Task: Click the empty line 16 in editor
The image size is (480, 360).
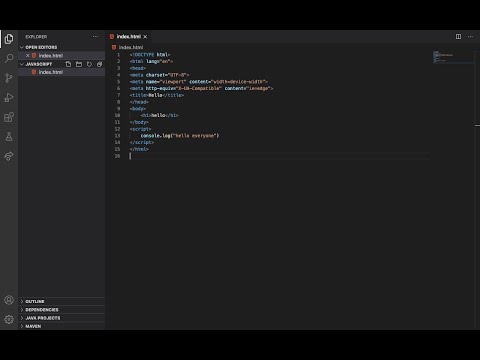Action: (x=279, y=156)
